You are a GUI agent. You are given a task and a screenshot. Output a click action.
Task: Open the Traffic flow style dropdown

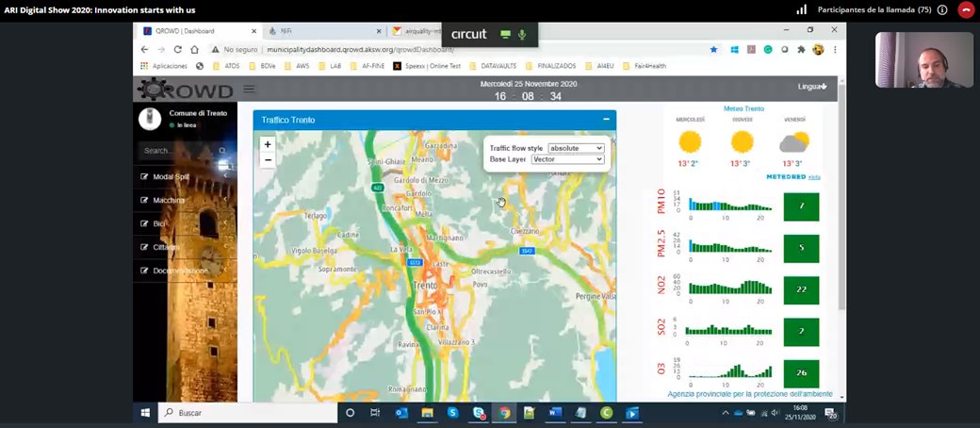[576, 148]
